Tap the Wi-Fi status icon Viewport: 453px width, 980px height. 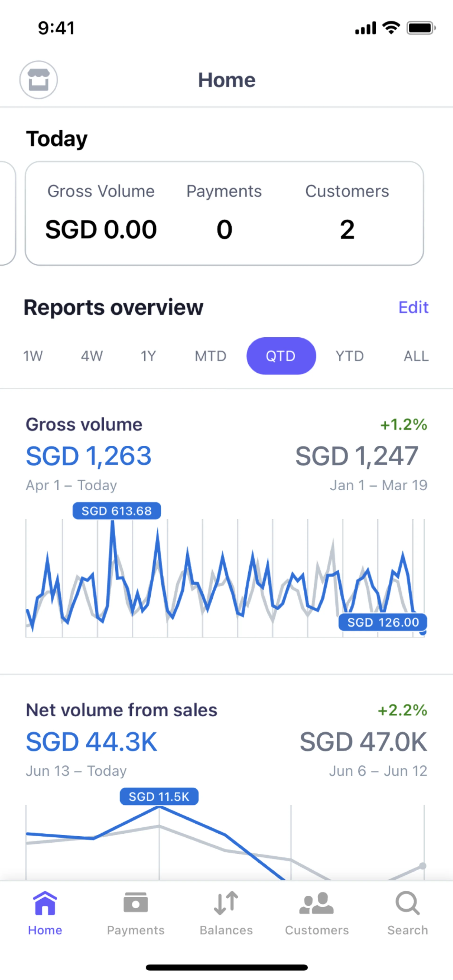pyautogui.click(x=391, y=28)
